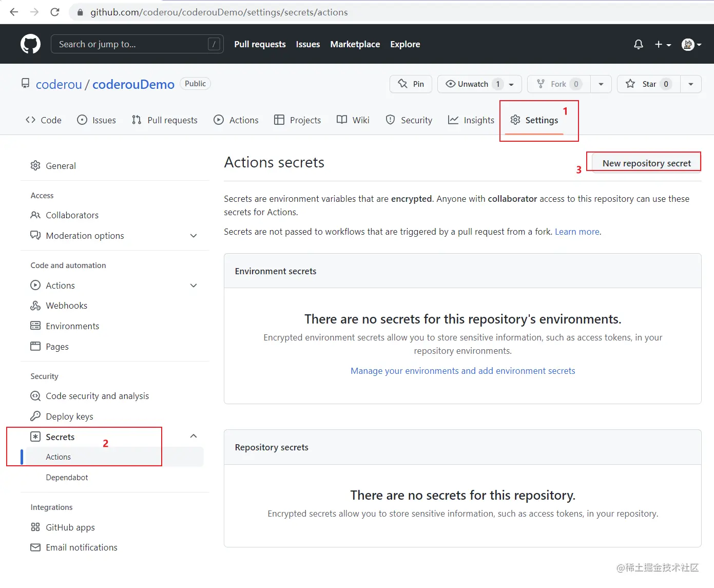The image size is (714, 588).
Task: Open Pull requests in top navigation
Action: pos(260,44)
